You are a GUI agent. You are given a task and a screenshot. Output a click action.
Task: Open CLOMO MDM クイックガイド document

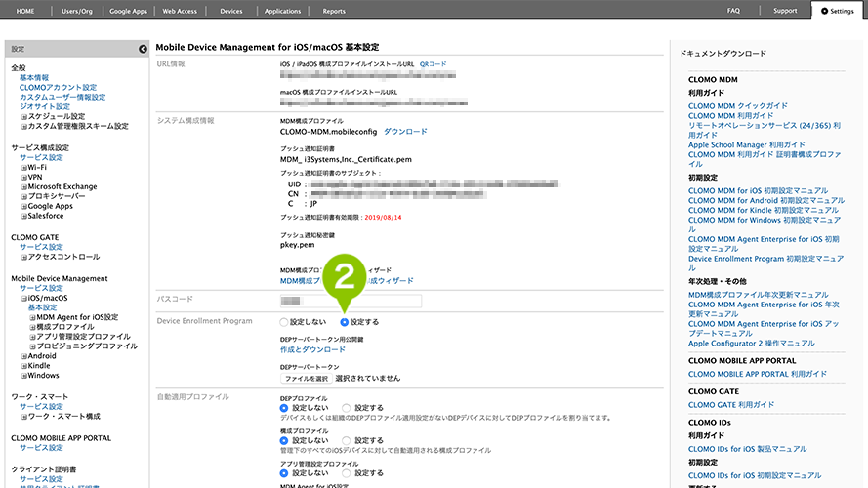[738, 106]
